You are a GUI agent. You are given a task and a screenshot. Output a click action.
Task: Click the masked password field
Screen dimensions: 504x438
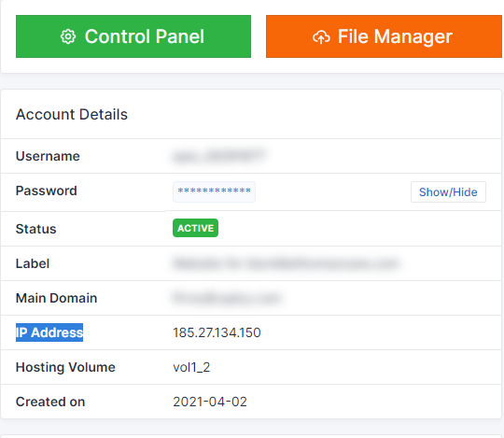(214, 191)
